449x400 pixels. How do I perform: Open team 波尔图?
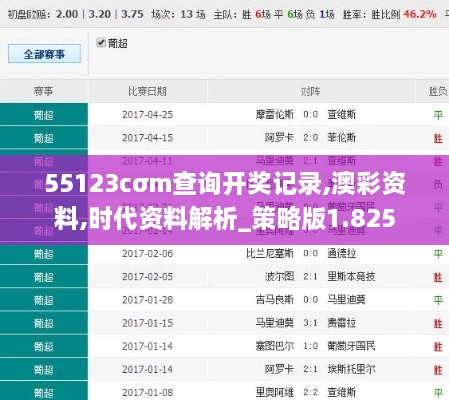(279, 277)
